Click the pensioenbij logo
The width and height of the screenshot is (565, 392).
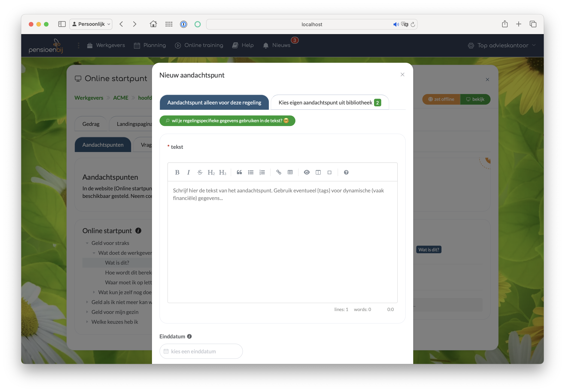click(46, 46)
